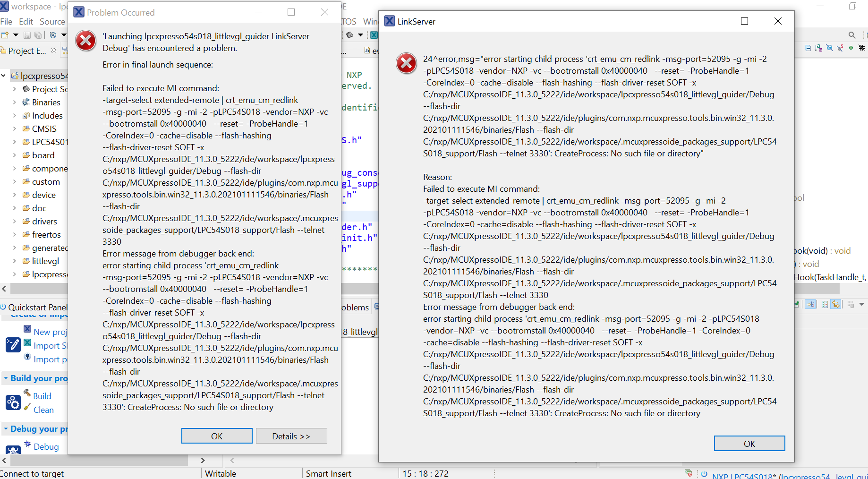Click the right arrow of the bottom horizontal scrollbar

[203, 460]
